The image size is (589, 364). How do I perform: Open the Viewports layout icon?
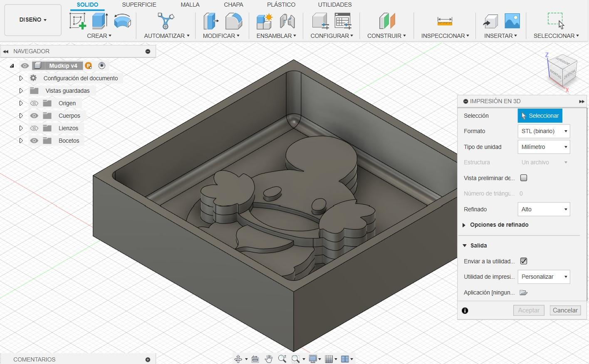click(344, 359)
